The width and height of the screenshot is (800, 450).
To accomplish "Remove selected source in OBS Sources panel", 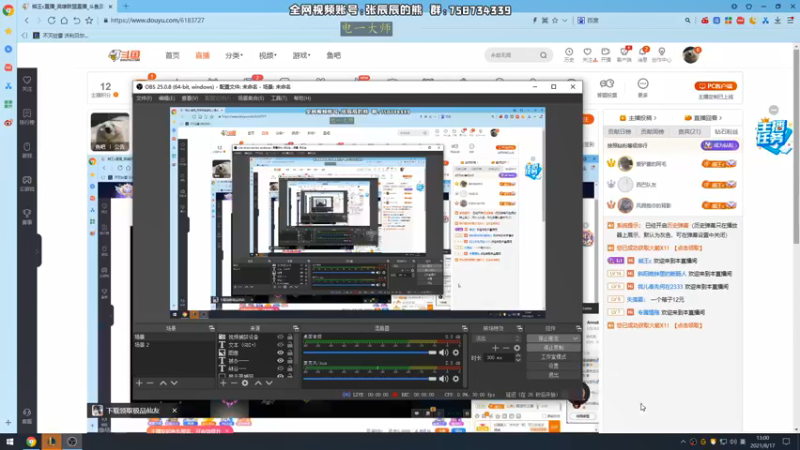I will pyautogui.click(x=234, y=383).
